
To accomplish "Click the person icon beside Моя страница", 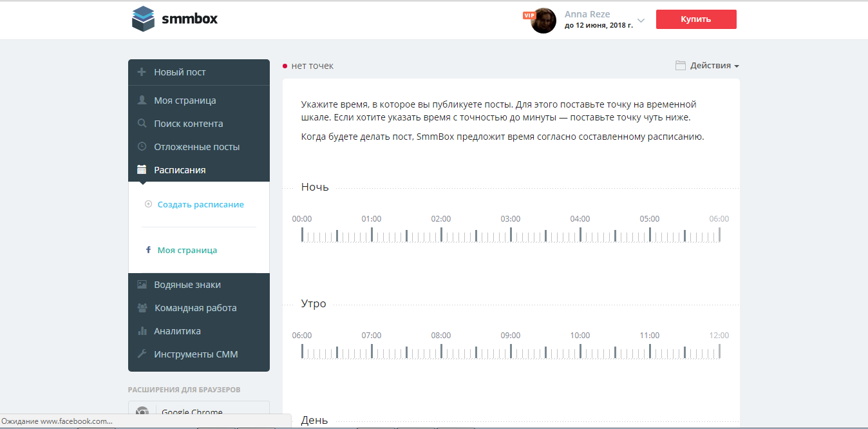I will (x=142, y=100).
